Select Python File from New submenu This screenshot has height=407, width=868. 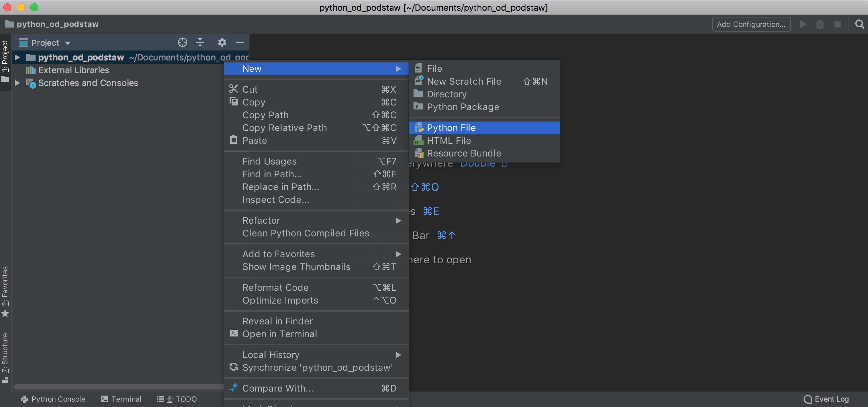[x=484, y=128]
